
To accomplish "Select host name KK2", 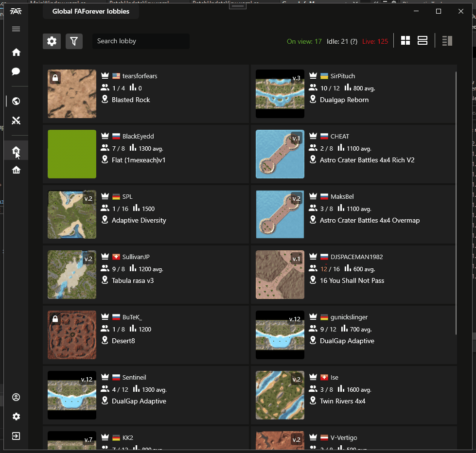I will point(127,437).
